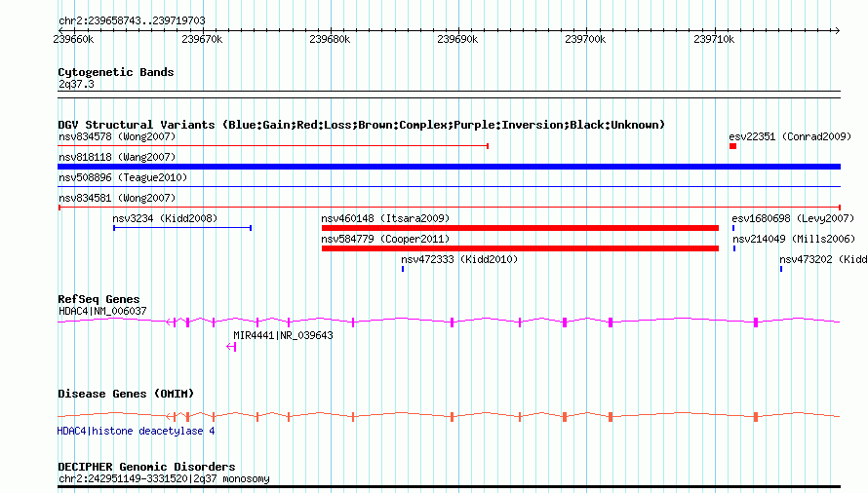868x493 pixels.
Task: Click the MIR4441 magenta gene arrow glyph
Action: pyautogui.click(x=231, y=347)
